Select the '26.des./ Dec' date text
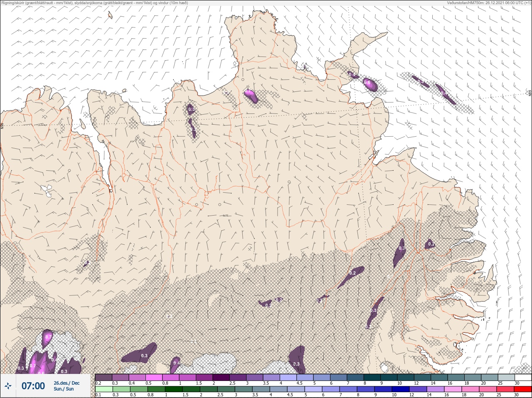 pyautogui.click(x=66, y=383)
